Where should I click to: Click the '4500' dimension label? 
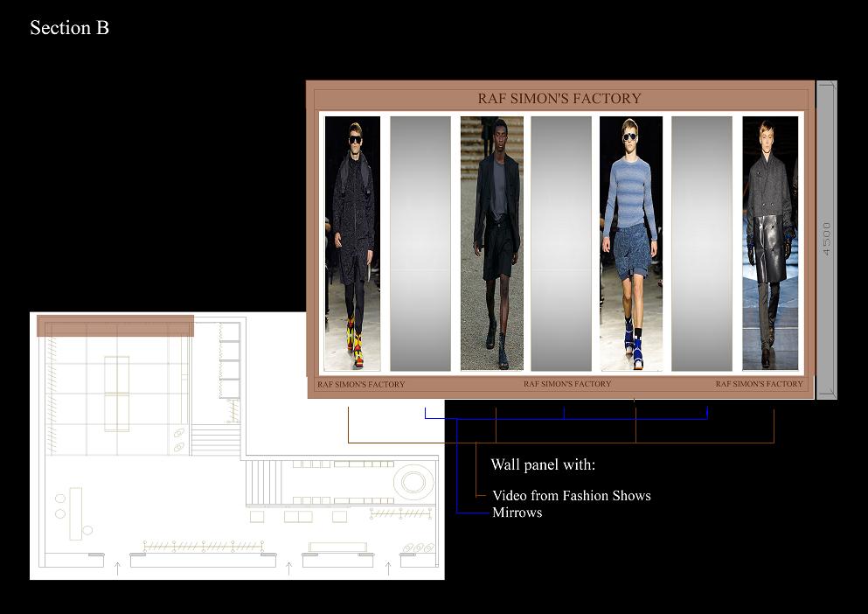pyautogui.click(x=827, y=239)
